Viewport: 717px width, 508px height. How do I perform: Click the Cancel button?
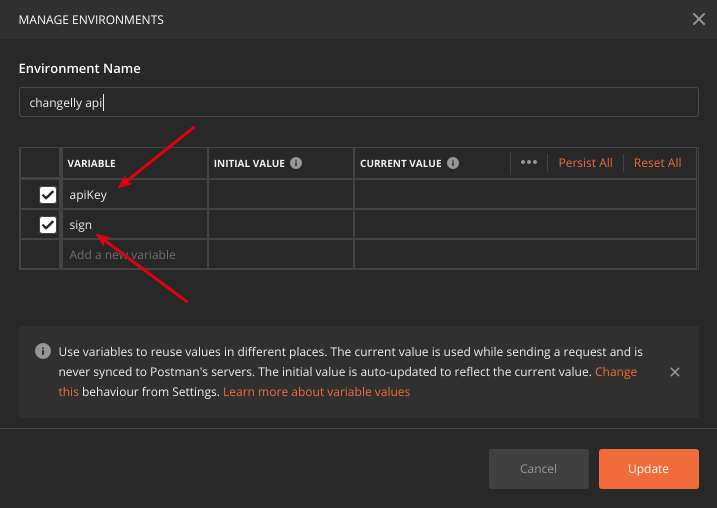539,469
